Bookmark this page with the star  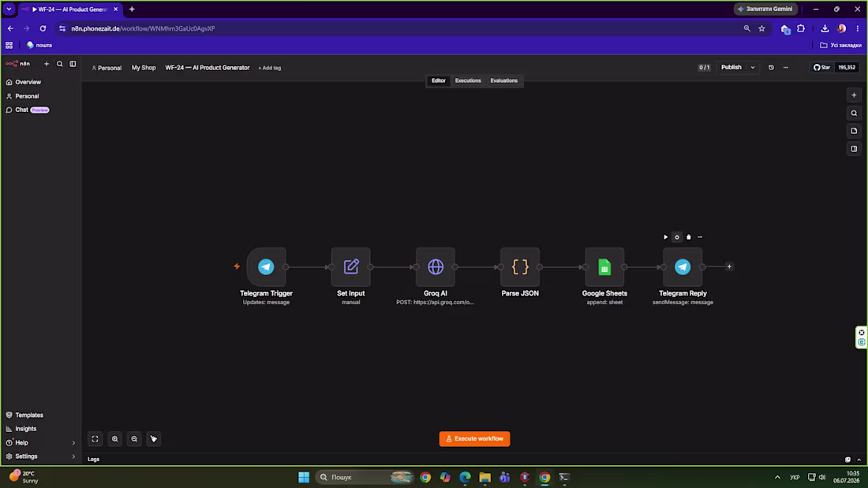[x=761, y=28]
